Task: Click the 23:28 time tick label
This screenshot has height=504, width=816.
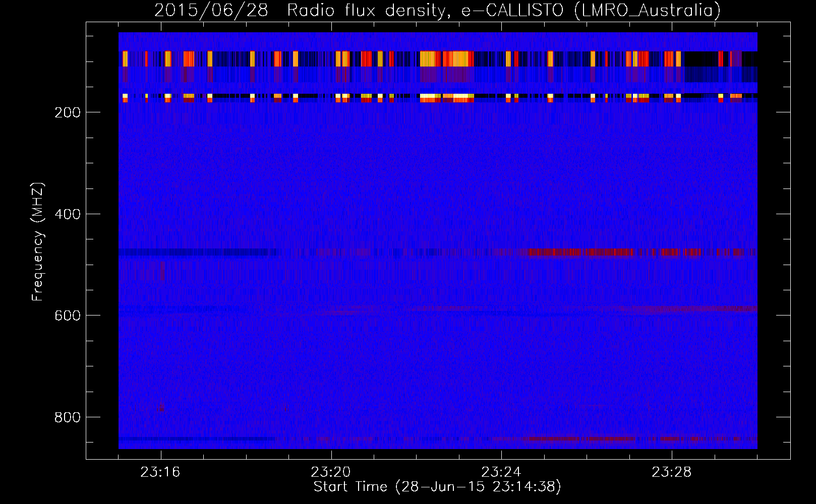Action: (x=672, y=472)
